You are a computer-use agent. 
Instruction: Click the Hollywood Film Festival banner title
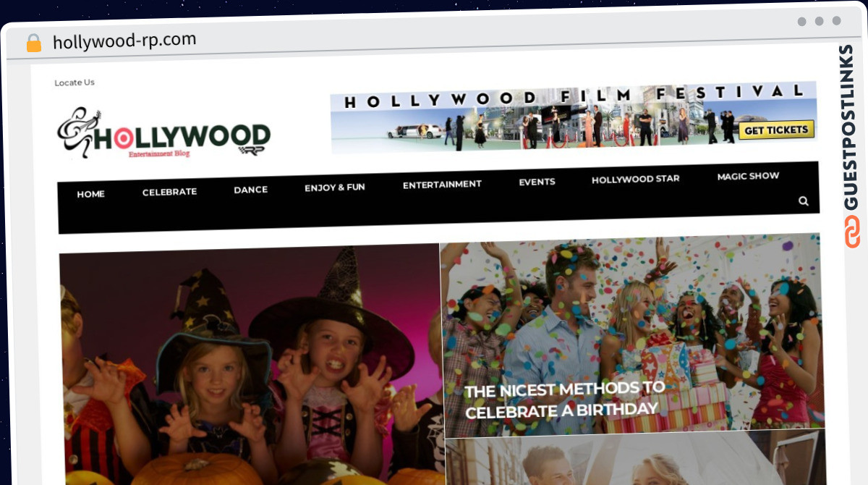click(x=574, y=96)
